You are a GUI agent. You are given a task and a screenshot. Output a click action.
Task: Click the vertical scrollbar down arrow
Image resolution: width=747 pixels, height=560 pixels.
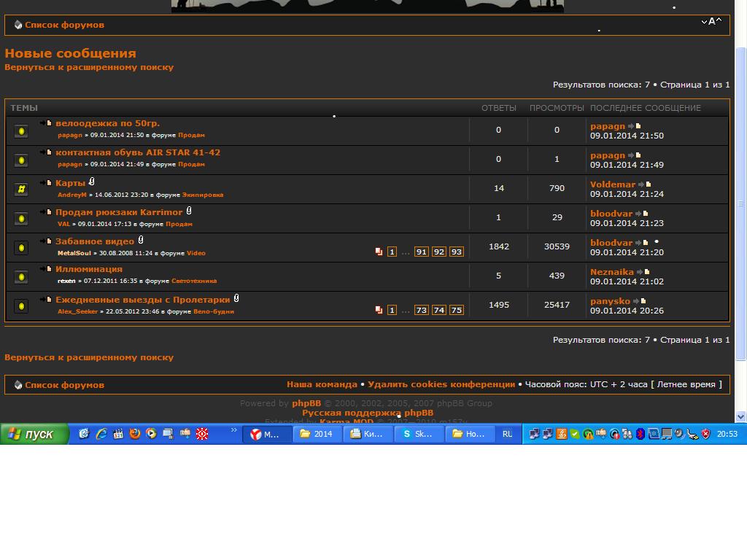pyautogui.click(x=741, y=417)
